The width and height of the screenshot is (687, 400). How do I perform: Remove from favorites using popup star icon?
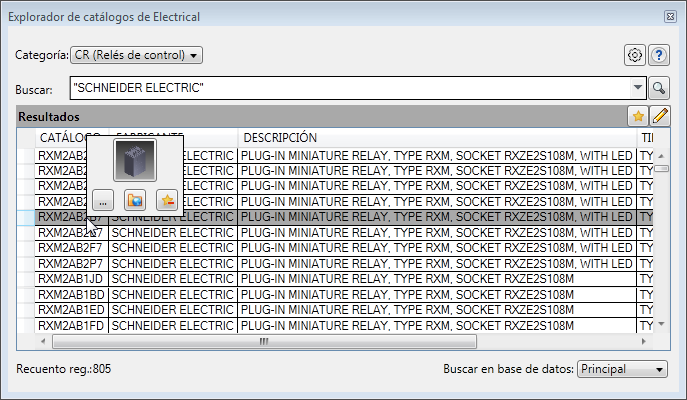167,201
